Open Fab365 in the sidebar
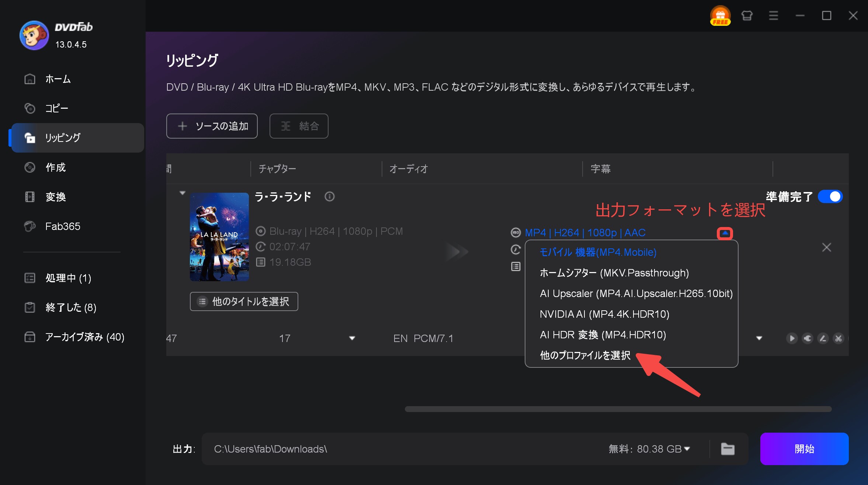 (x=77, y=226)
